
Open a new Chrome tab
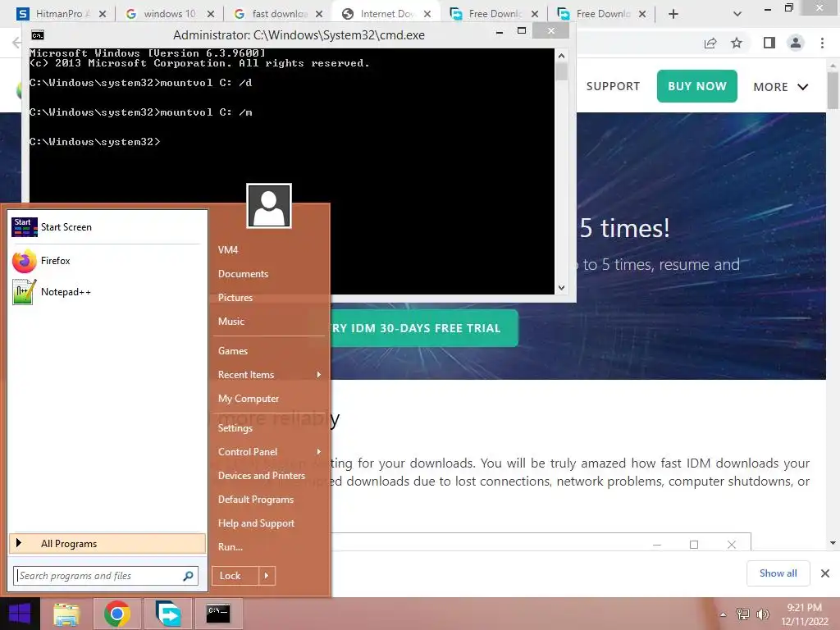[673, 14]
